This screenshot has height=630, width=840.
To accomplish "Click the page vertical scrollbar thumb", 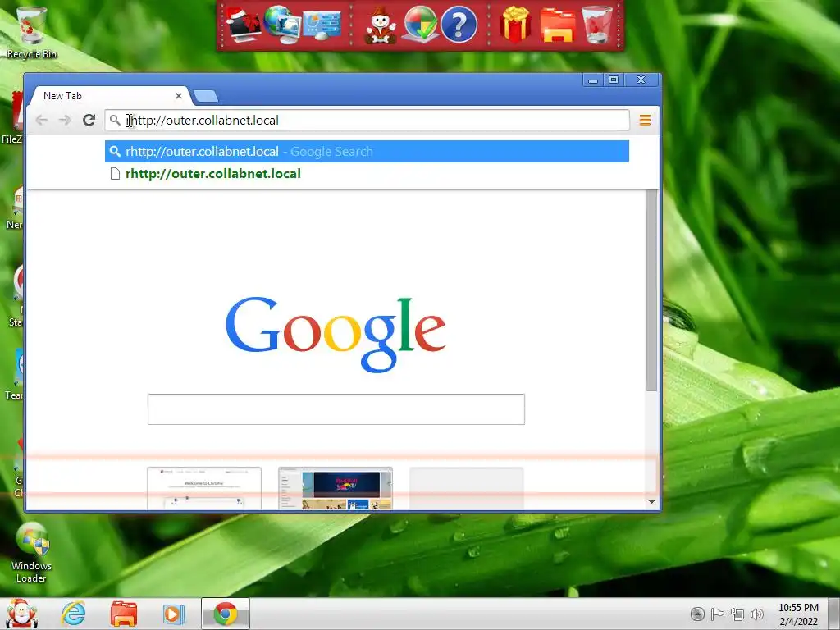I will pos(651,290).
